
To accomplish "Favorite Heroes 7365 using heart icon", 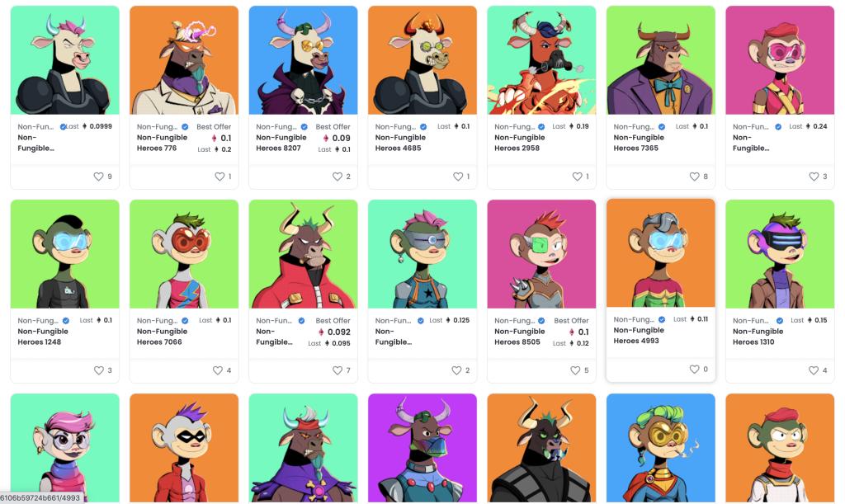I will click(x=695, y=176).
